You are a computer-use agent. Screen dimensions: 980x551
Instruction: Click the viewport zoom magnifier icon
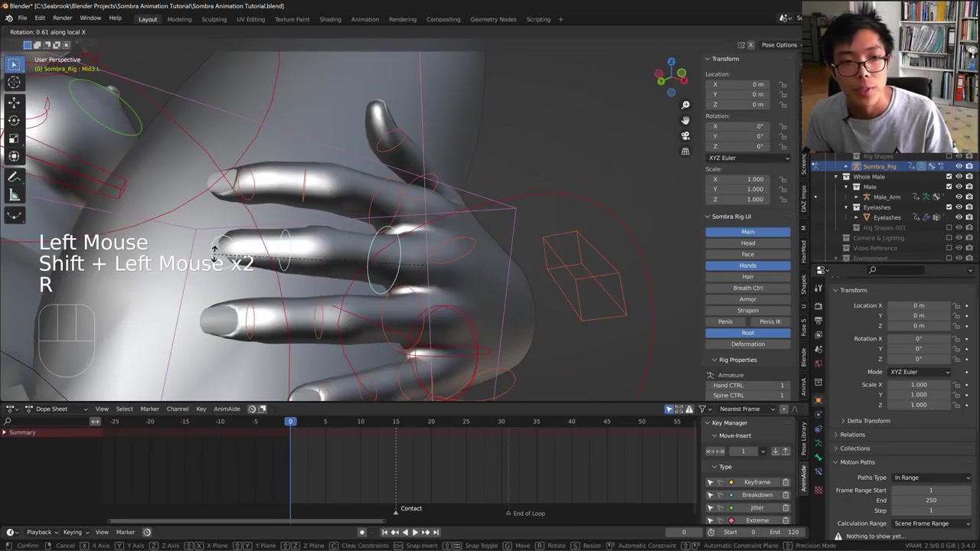click(685, 105)
